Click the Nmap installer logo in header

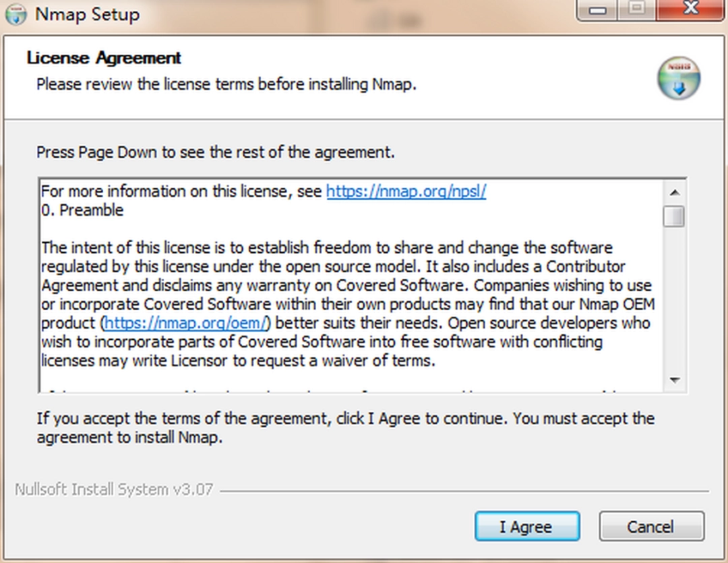click(679, 78)
